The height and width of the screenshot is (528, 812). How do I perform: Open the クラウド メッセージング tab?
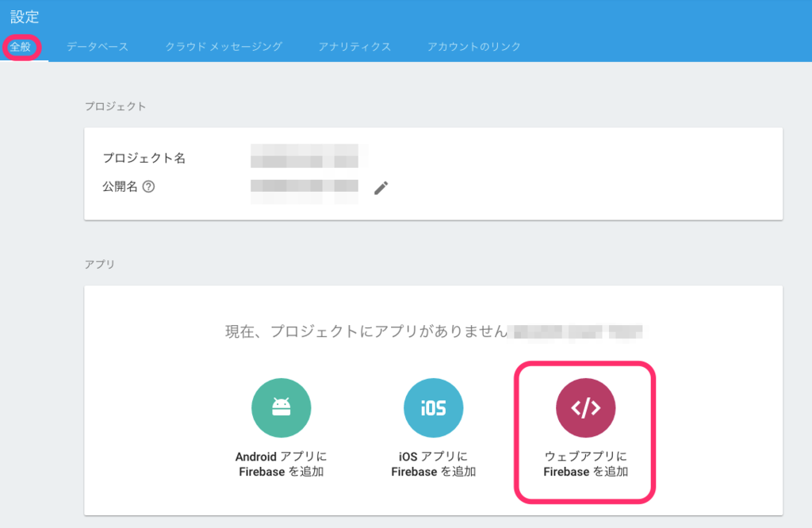click(x=224, y=47)
